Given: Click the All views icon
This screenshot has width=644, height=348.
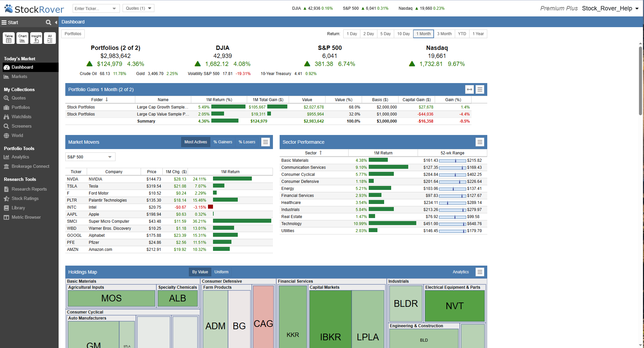Looking at the screenshot, I should [x=50, y=38].
